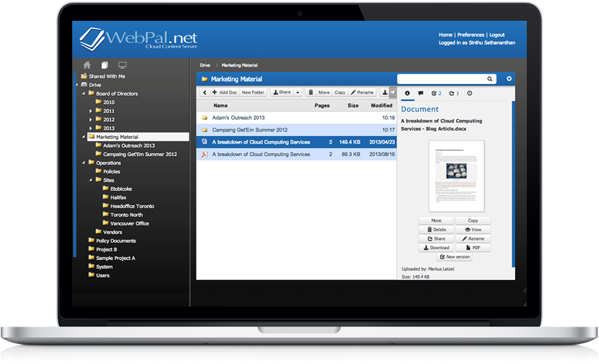Screen dimensions: 599x364
Task: Collapse the Board of Directors folder
Action: 83,94
